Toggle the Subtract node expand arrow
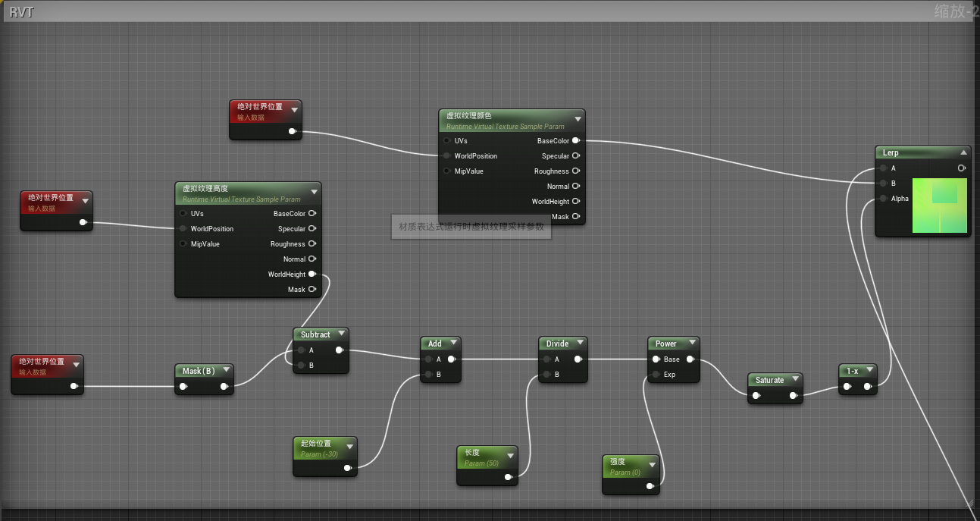The height and width of the screenshot is (521, 980). click(342, 334)
